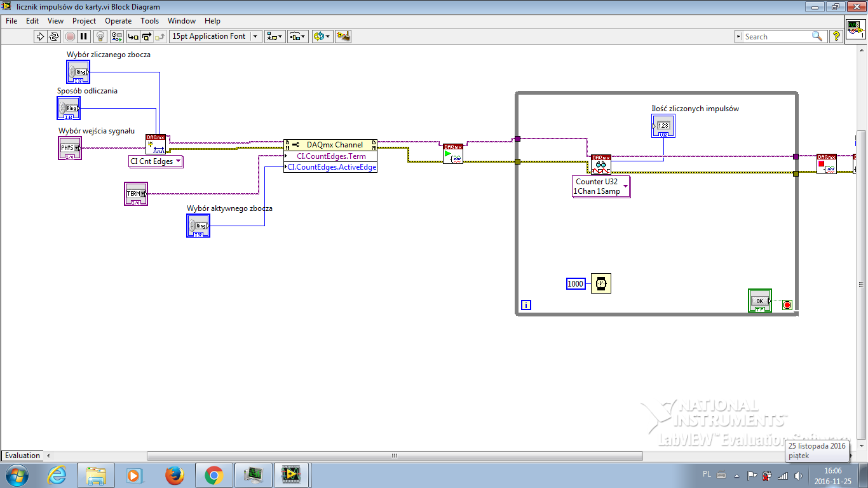Select the DAQmx Read node in loop
The height and width of the screenshot is (488, 868).
601,165
